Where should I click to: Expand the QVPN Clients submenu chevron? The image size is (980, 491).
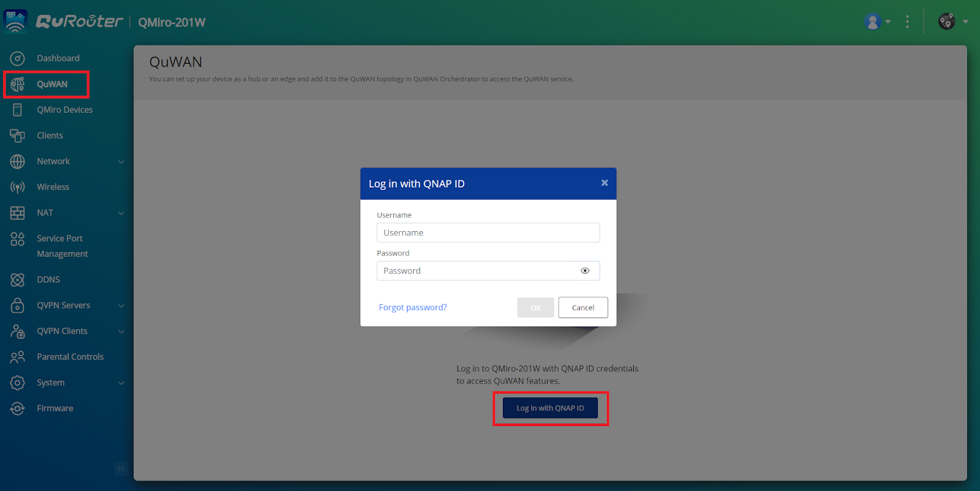point(121,332)
